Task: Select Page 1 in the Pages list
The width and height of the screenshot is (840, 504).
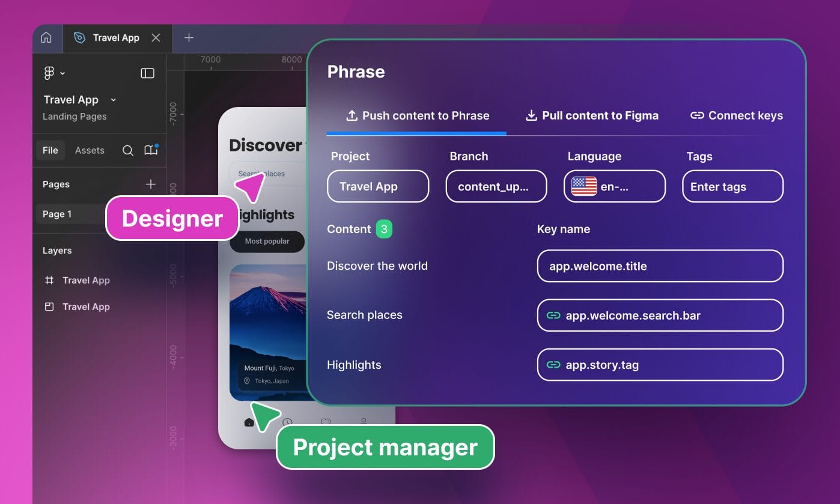Action: click(x=57, y=214)
